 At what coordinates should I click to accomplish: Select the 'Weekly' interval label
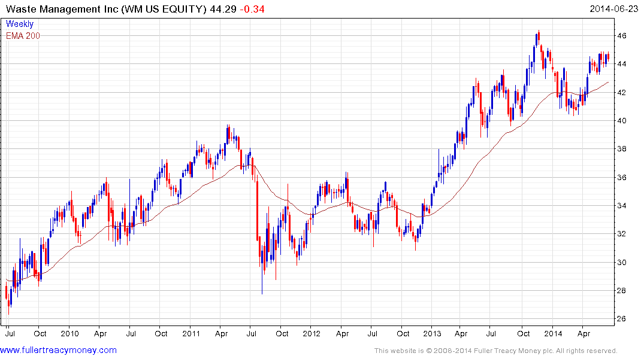point(20,24)
